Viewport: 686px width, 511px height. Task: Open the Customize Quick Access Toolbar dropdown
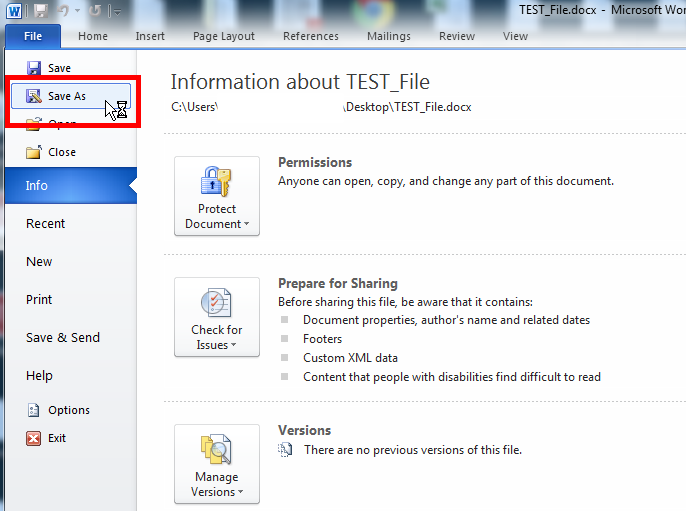117,11
